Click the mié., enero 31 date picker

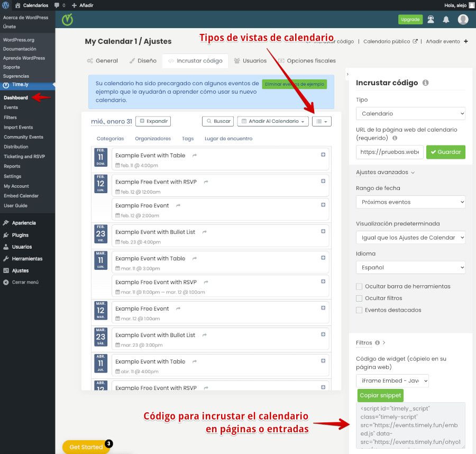(112, 122)
